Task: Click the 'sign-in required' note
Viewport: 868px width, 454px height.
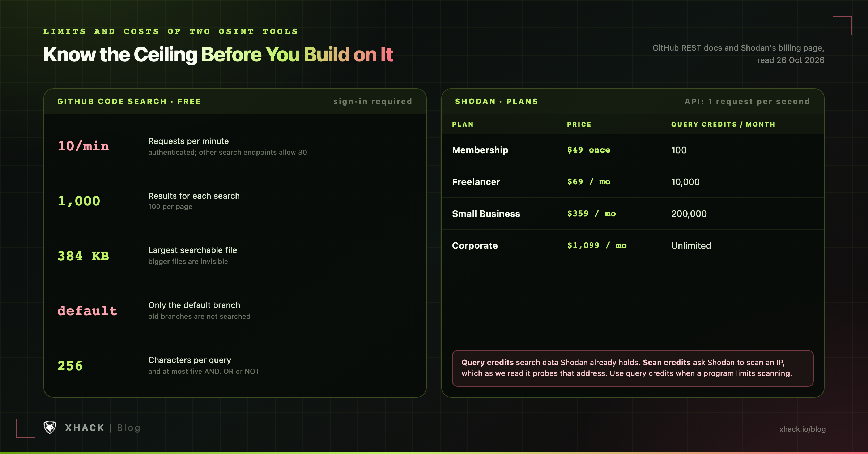Action: pyautogui.click(x=373, y=102)
